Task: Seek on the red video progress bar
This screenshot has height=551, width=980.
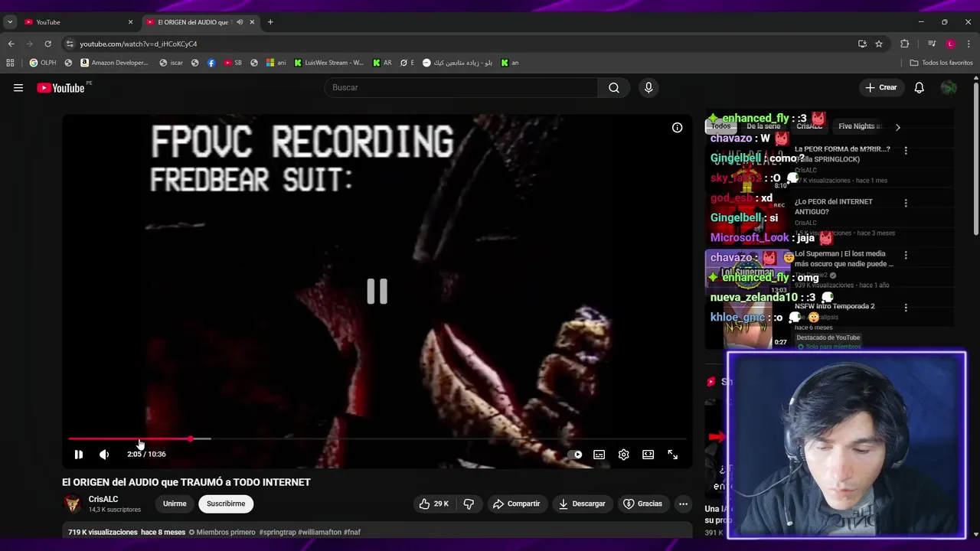Action: click(x=377, y=439)
